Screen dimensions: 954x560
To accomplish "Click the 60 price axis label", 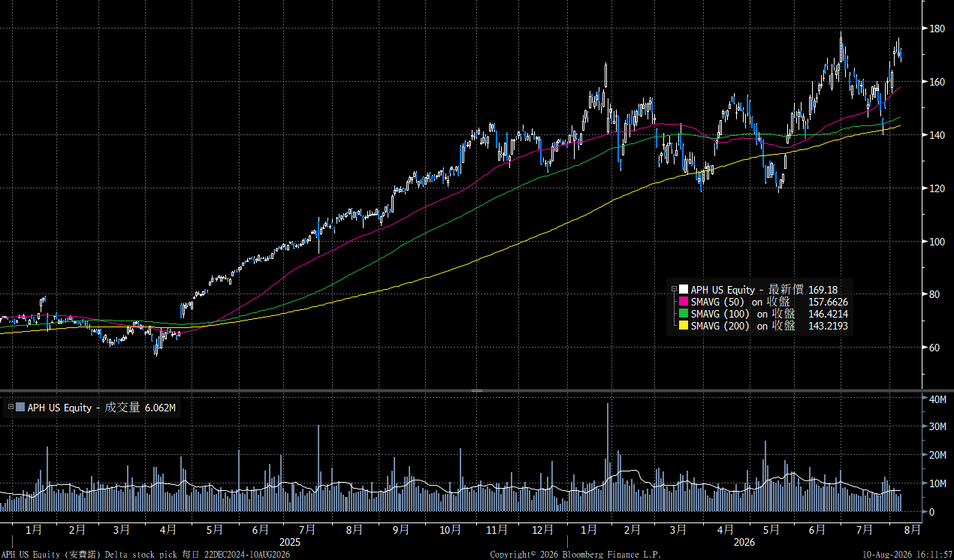I will point(934,348).
